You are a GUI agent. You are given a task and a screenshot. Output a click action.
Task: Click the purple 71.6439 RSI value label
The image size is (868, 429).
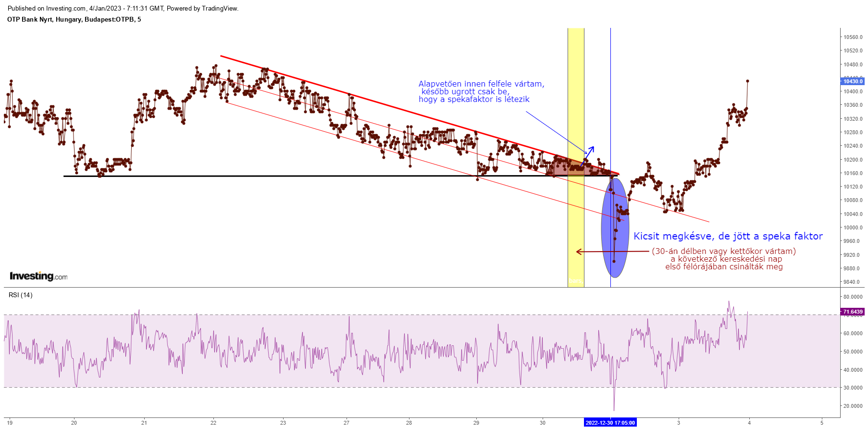click(x=853, y=312)
